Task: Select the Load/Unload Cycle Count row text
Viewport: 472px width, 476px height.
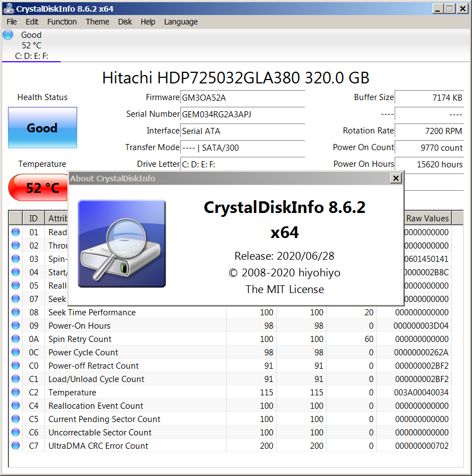Action: click(x=96, y=379)
